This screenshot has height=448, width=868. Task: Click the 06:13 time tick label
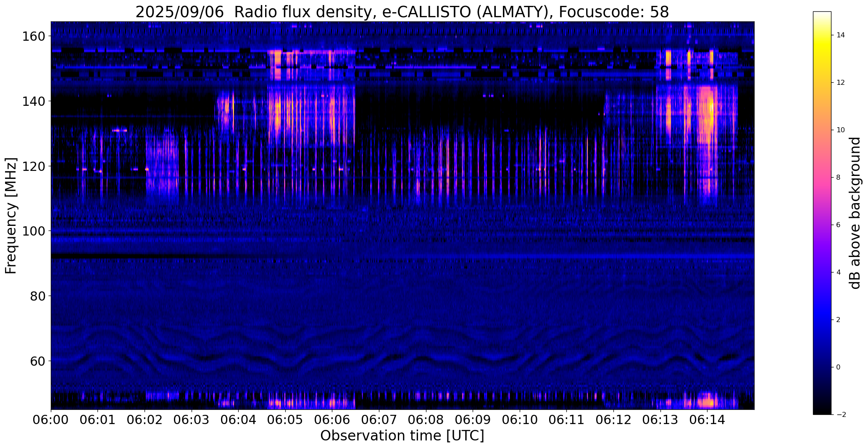660,420
